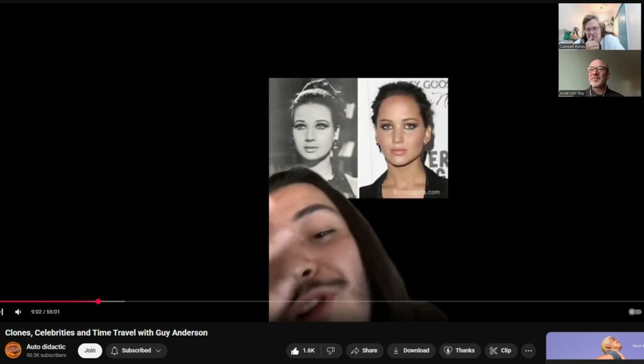Viewport: 644px width, 364px height.
Task: Like the video with thumbs-up 1.6K
Action: pos(303,350)
